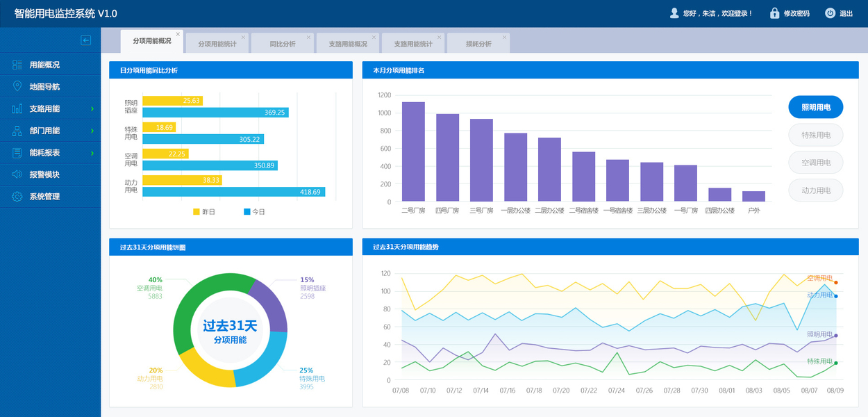Close the 同比分析 tab
868x417 pixels.
point(309,37)
